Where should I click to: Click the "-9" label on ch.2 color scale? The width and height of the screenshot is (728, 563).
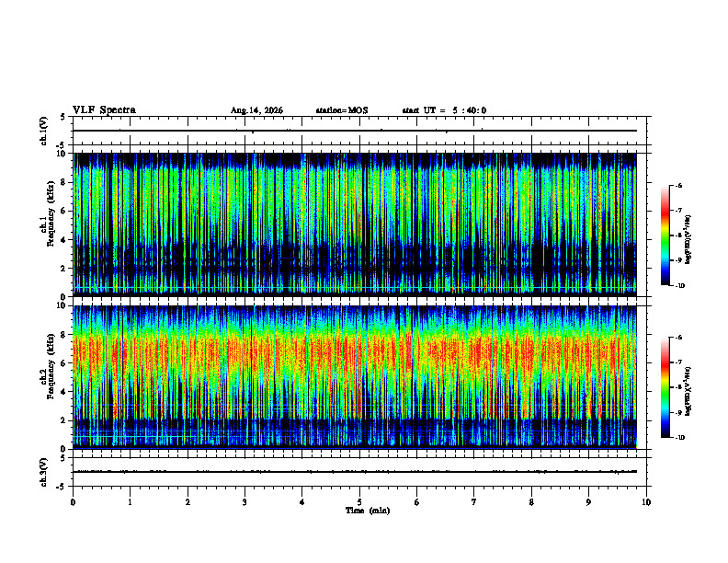678,412
